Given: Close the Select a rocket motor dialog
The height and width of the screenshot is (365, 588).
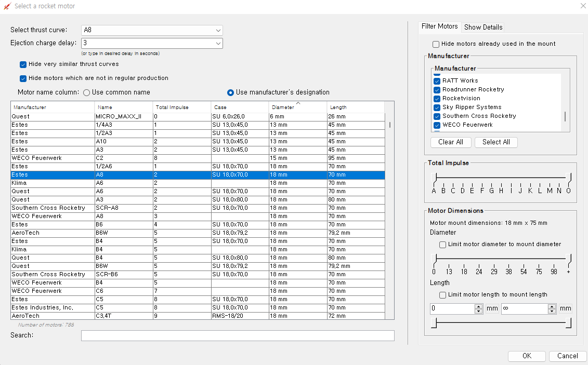Looking at the screenshot, I should point(583,6).
